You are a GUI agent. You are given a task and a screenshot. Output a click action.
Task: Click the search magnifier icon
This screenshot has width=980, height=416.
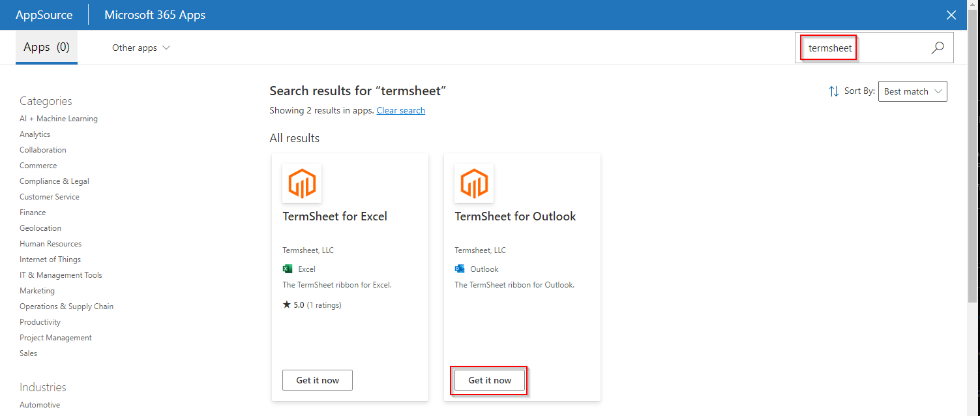(938, 47)
